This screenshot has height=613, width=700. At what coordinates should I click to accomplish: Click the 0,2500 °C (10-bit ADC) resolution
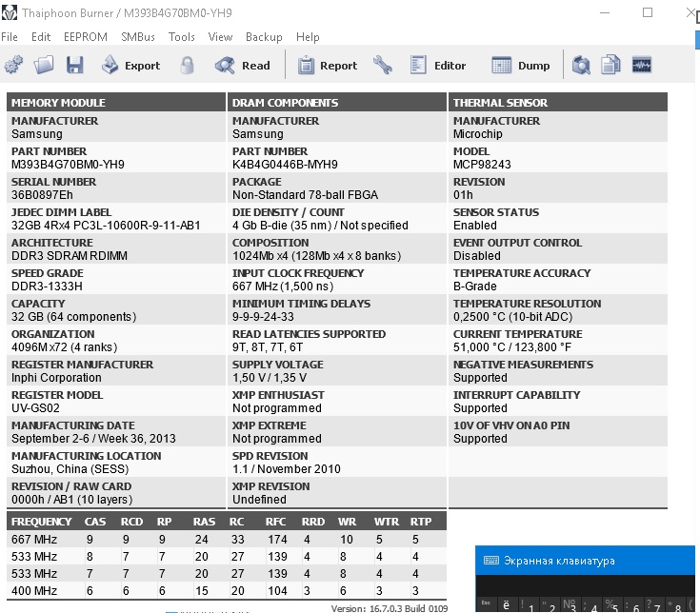click(512, 316)
